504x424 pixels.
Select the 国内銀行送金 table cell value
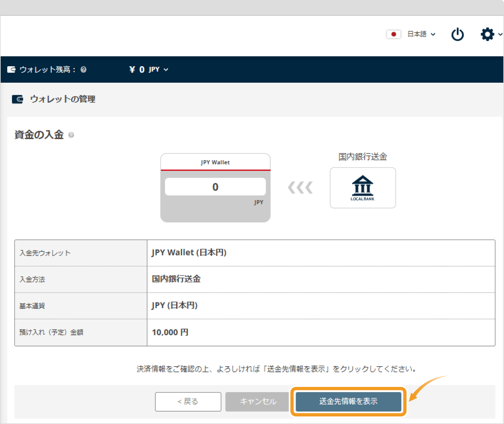pyautogui.click(x=321, y=279)
